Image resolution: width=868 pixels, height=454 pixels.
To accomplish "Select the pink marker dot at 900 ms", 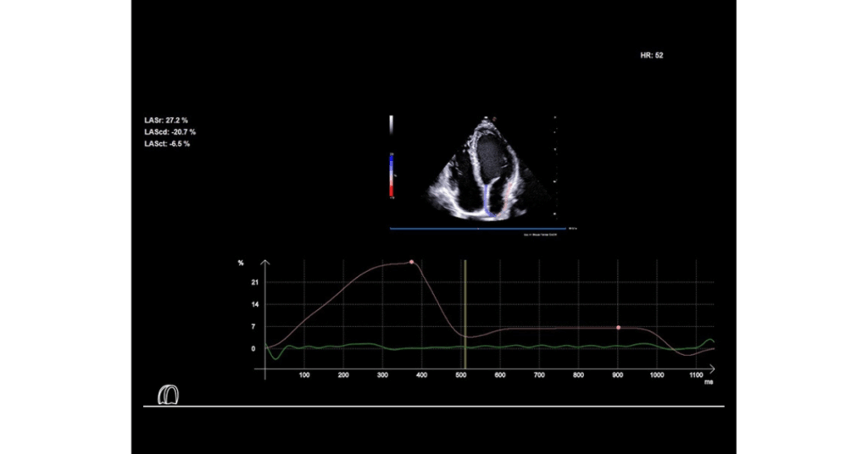I will click(618, 327).
